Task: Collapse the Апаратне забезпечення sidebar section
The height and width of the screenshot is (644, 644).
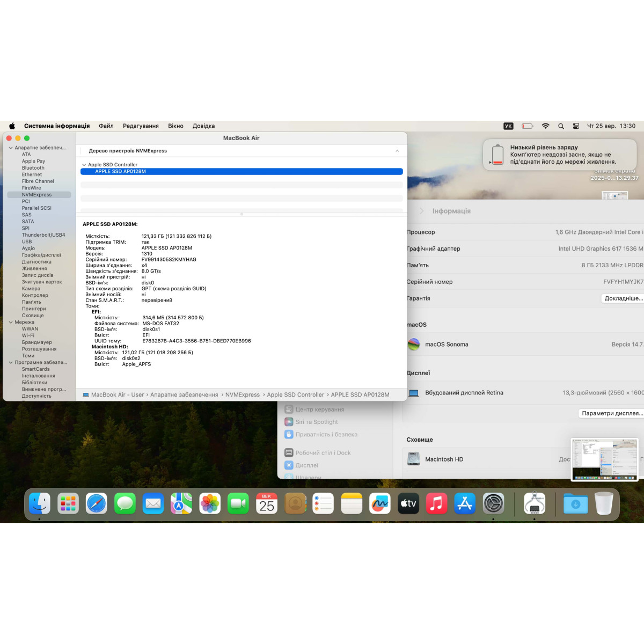Action: tap(11, 148)
